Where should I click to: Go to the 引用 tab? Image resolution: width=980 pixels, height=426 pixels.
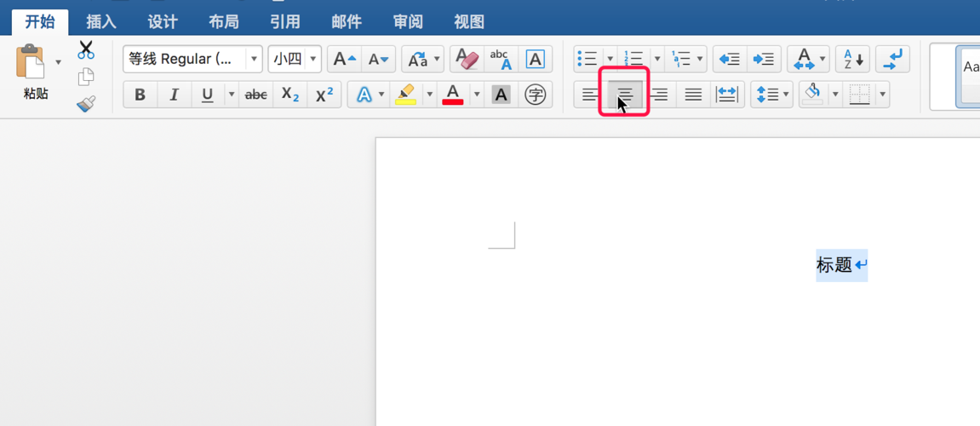coord(285,22)
